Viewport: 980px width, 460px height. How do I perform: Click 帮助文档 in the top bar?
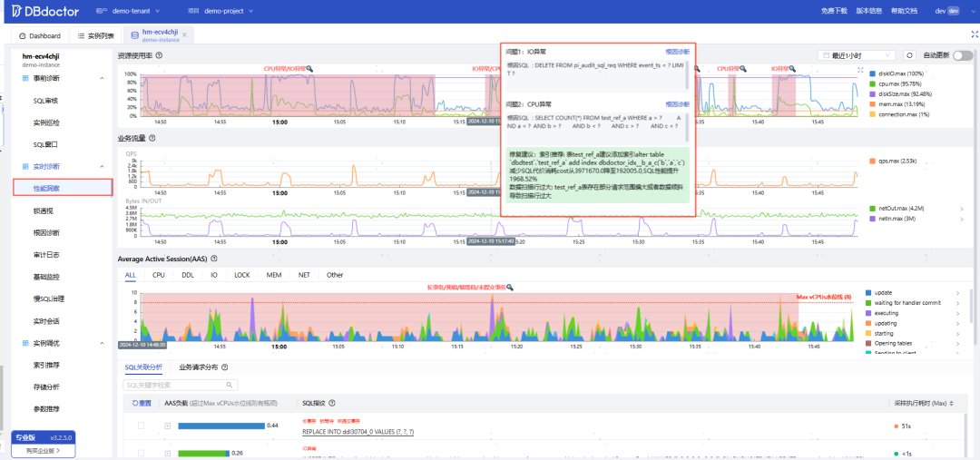[904, 11]
